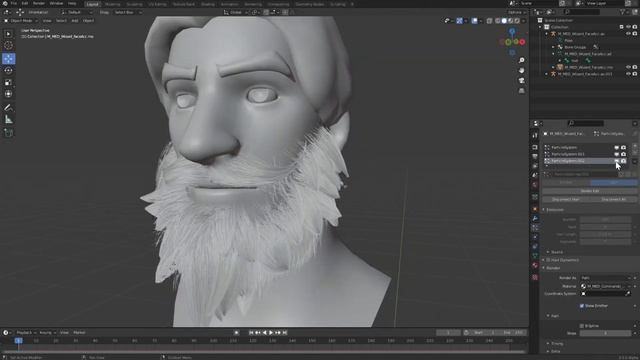Toggle camera view icon in viewport
The height and width of the screenshot is (360, 640).
click(x=522, y=80)
